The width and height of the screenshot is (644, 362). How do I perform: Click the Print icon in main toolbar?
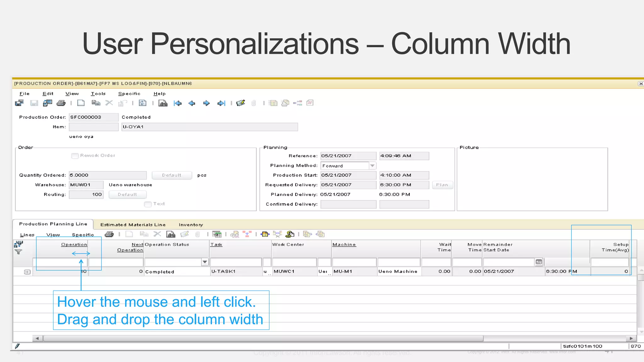tap(61, 103)
